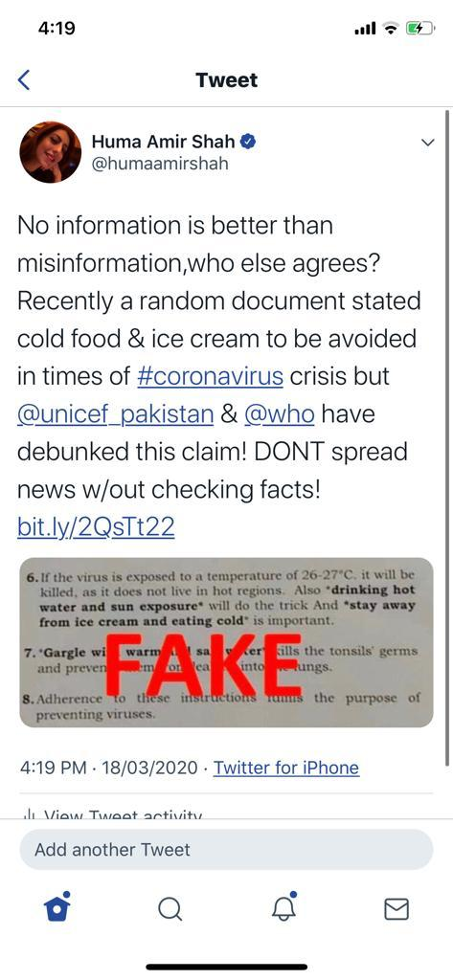Open the FAKE-stamped image attachment
453x980 pixels.
[x=226, y=642]
